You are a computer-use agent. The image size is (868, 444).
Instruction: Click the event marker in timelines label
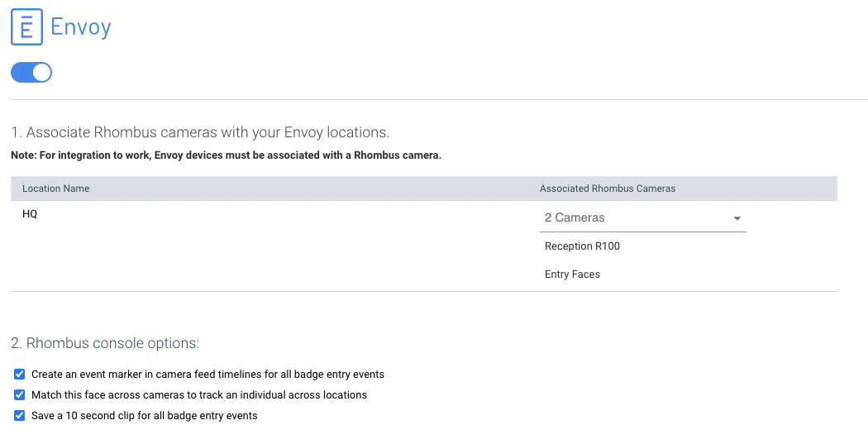coord(207,375)
